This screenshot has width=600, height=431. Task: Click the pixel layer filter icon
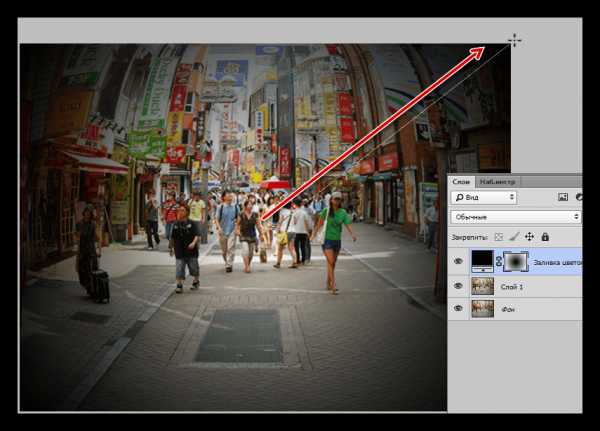563,197
